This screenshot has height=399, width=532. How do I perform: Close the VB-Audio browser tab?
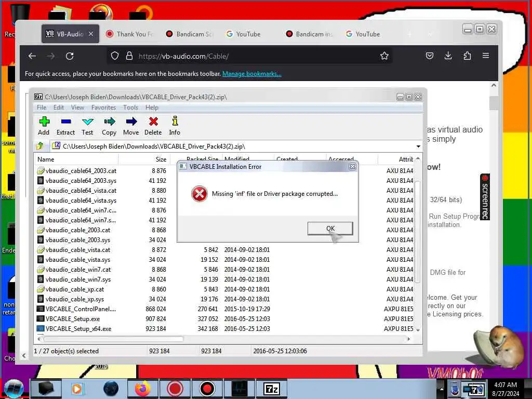(x=91, y=34)
